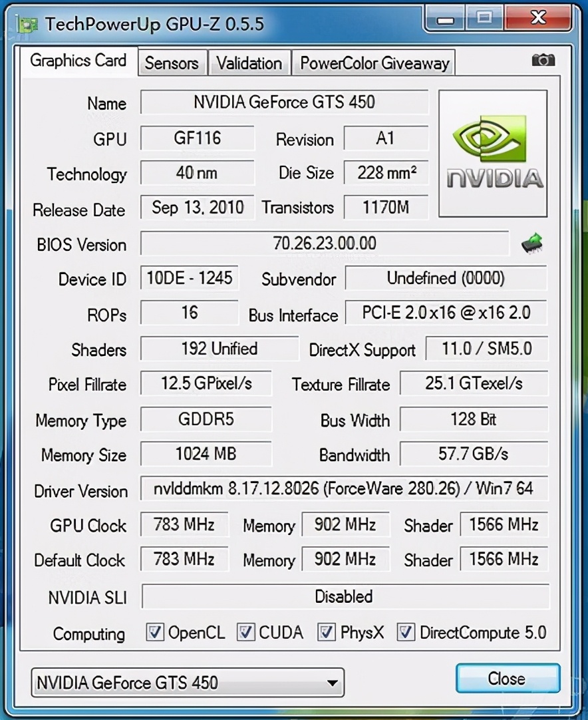Click the GPU Clock value 783 MHz
The height and width of the screenshot is (720, 588).
(x=184, y=524)
